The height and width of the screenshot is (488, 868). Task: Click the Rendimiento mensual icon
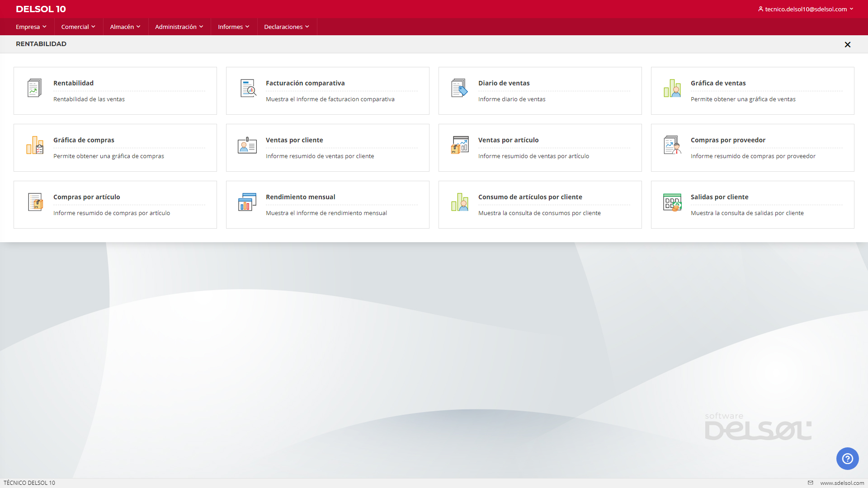click(247, 202)
